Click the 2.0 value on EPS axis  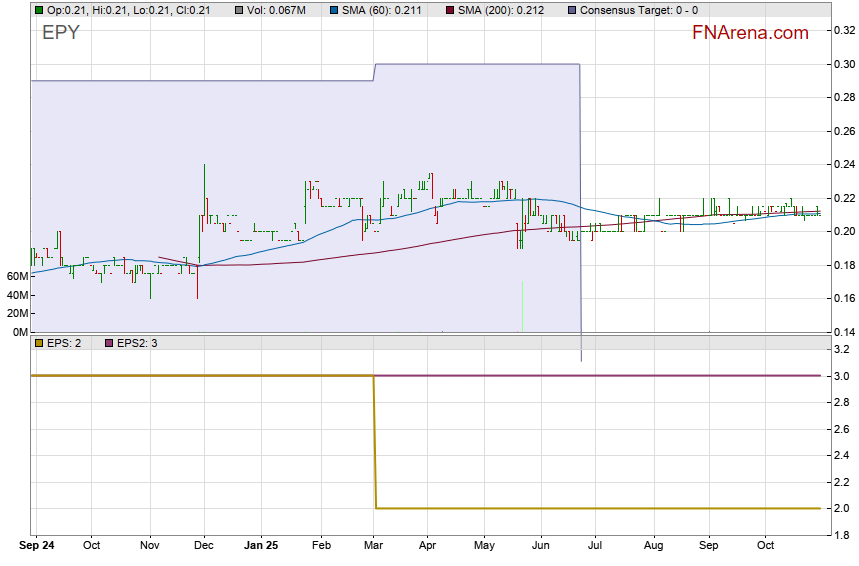tap(839, 508)
